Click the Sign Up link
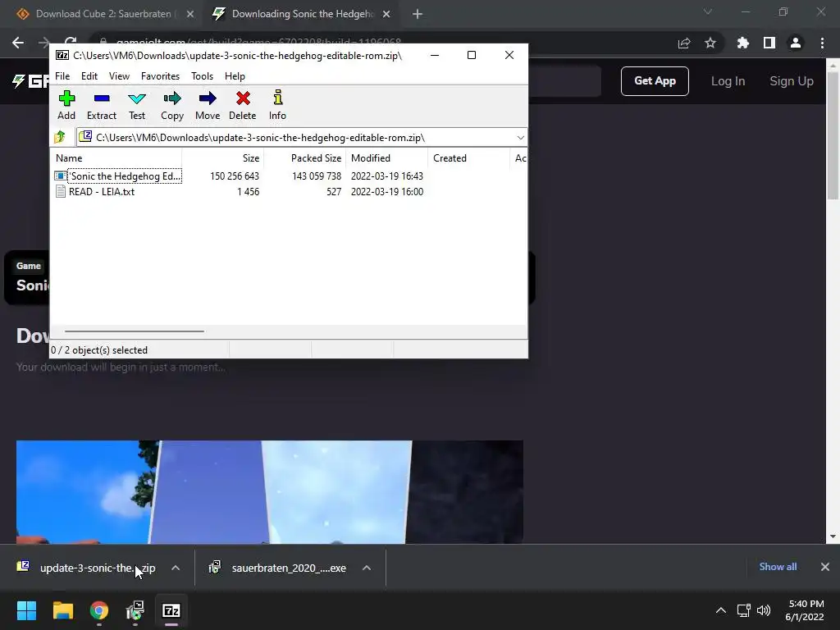This screenshot has height=630, width=840. tap(792, 81)
